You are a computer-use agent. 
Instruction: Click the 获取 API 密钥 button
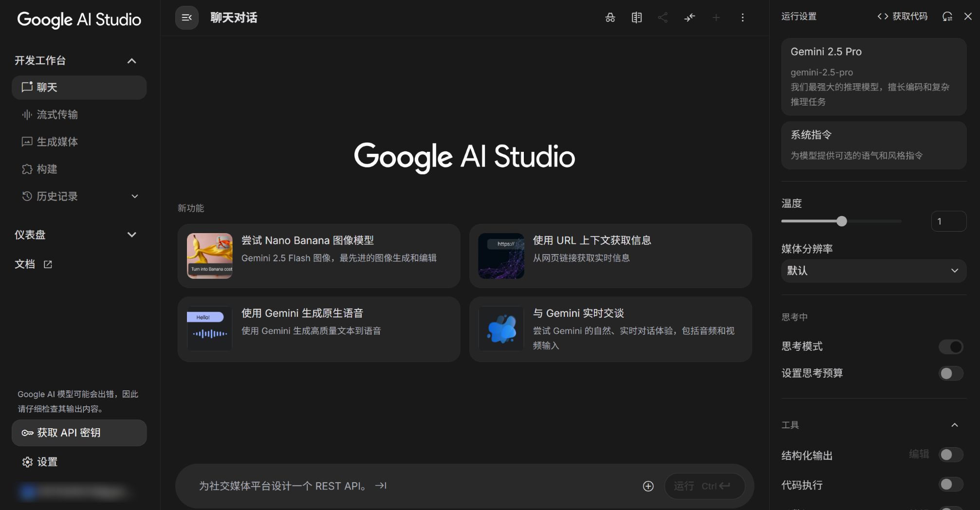tap(79, 433)
